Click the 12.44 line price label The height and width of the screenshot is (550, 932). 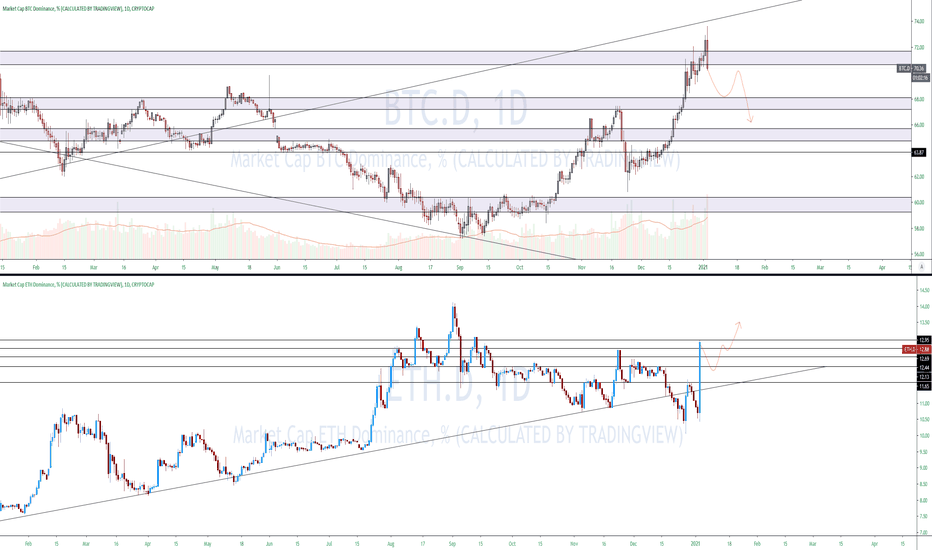click(923, 368)
